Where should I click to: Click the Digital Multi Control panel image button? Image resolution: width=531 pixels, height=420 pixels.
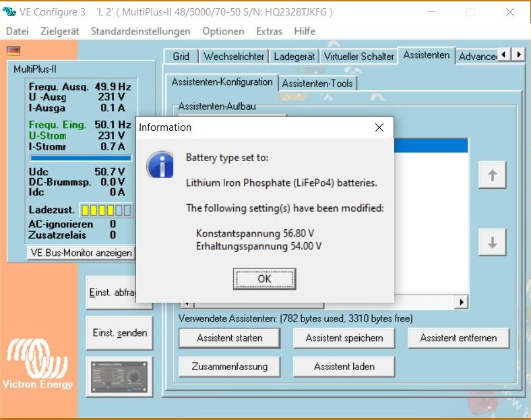click(x=119, y=377)
